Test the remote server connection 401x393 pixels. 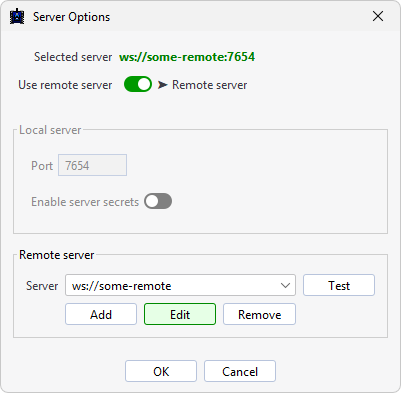point(339,285)
